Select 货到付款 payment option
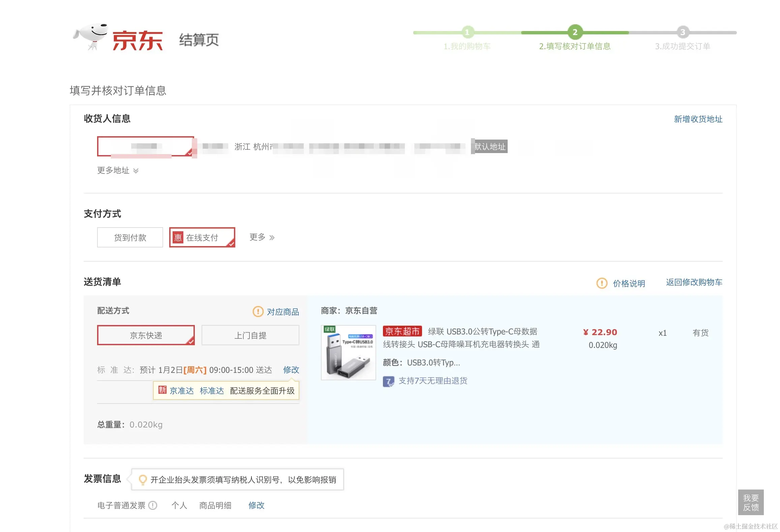The image size is (780, 532). 130,238
